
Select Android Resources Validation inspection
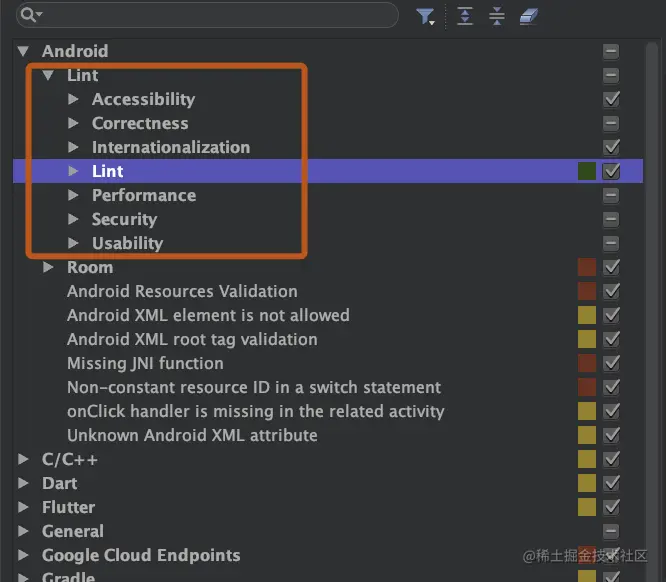182,291
